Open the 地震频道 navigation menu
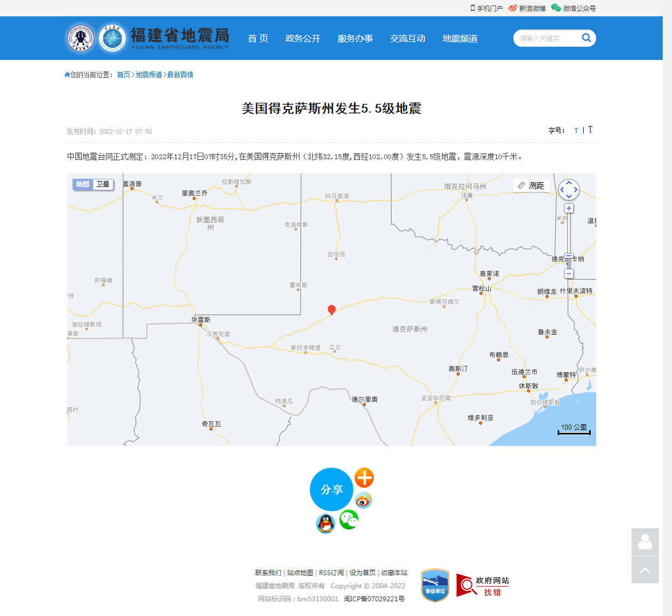The height and width of the screenshot is (616, 672). (460, 38)
